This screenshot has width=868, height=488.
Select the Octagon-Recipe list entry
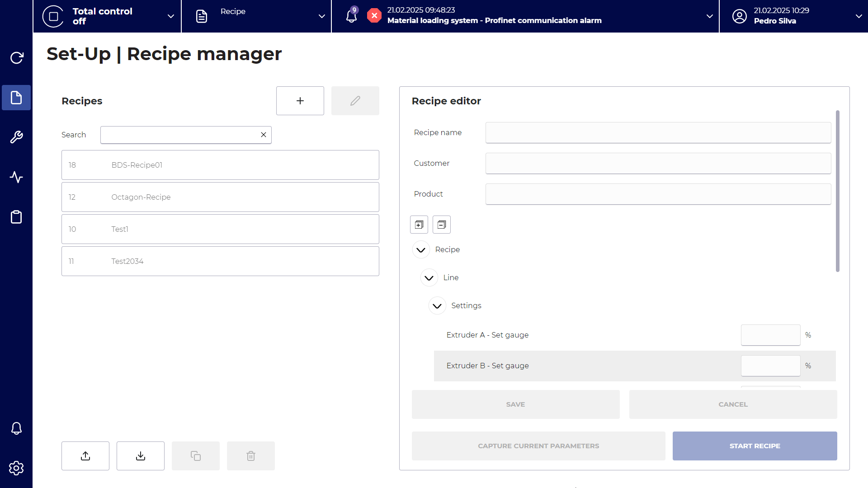click(x=220, y=197)
